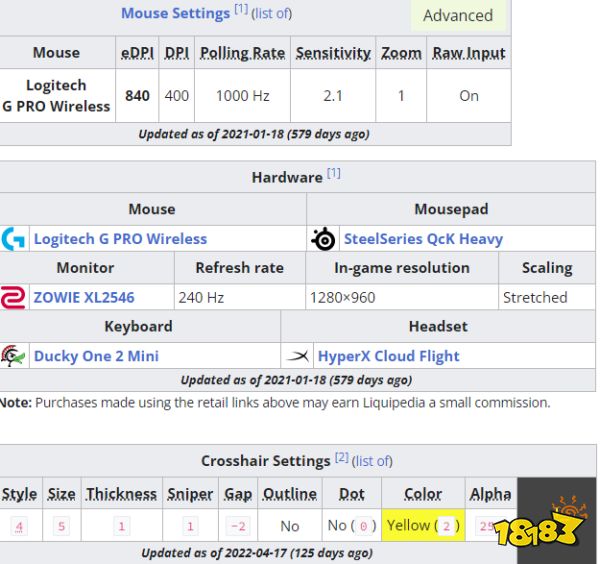Select the sensitivity value 2.1
The width and height of the screenshot is (600, 564).
pyautogui.click(x=333, y=96)
